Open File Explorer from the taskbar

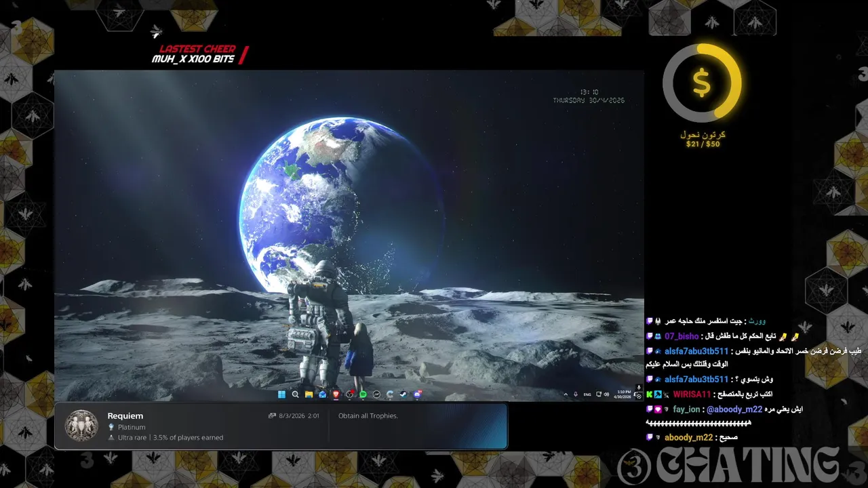click(309, 394)
